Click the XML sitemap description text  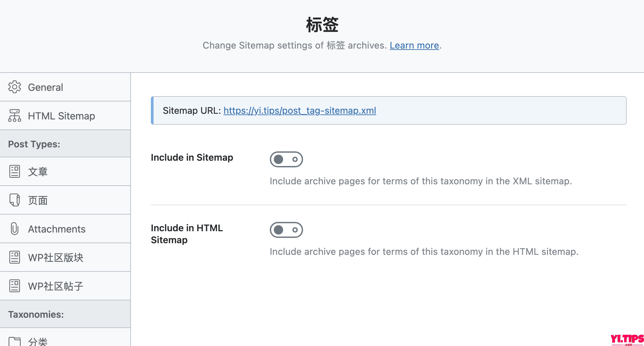(421, 181)
